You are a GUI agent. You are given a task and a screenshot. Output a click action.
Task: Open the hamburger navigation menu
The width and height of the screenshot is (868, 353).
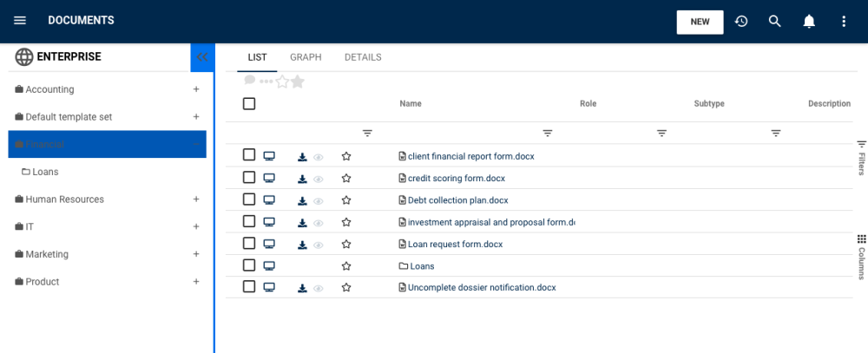pos(20,21)
